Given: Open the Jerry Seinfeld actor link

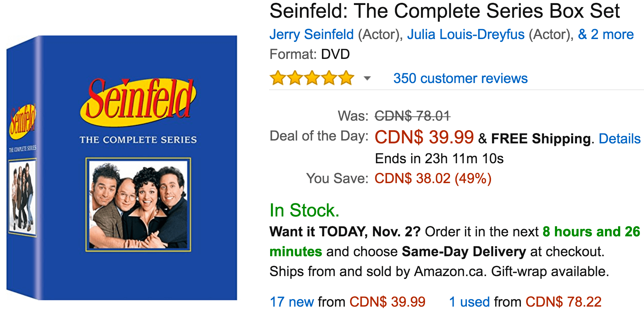Looking at the screenshot, I should coord(311,34).
